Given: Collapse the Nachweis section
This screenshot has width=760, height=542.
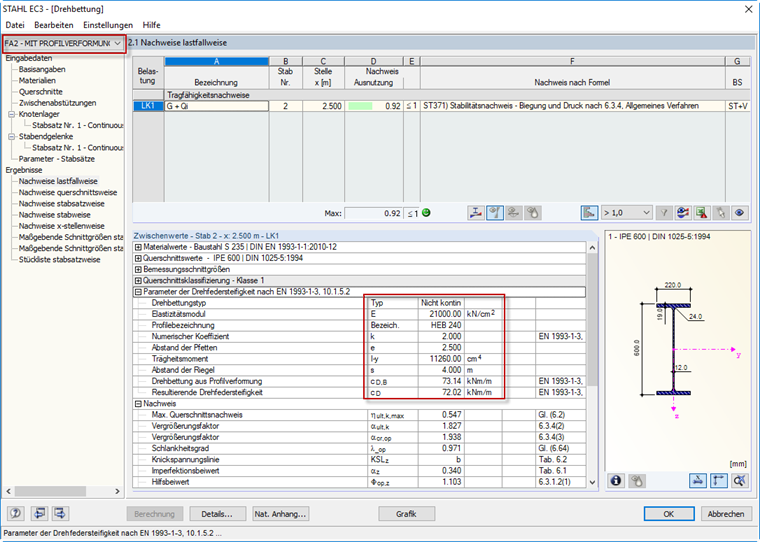Looking at the screenshot, I should [x=138, y=404].
